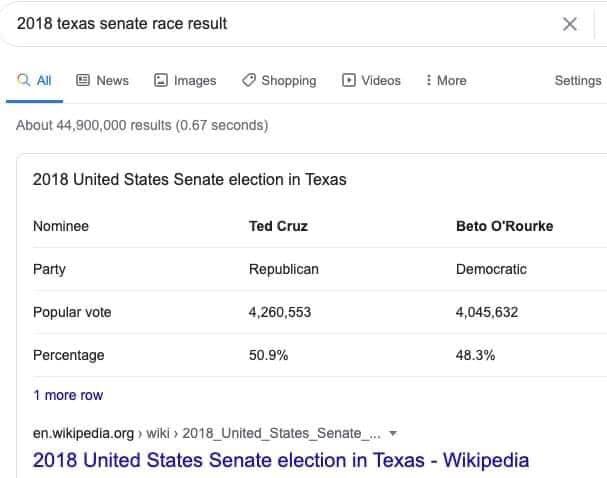Viewport: 607px width, 478px height.
Task: Clear the search box with the X icon
Action: pyautogui.click(x=569, y=24)
